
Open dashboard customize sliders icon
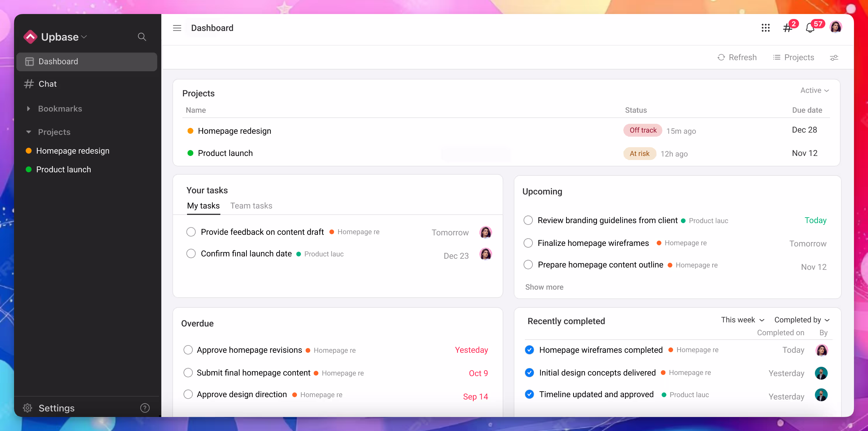click(x=834, y=58)
